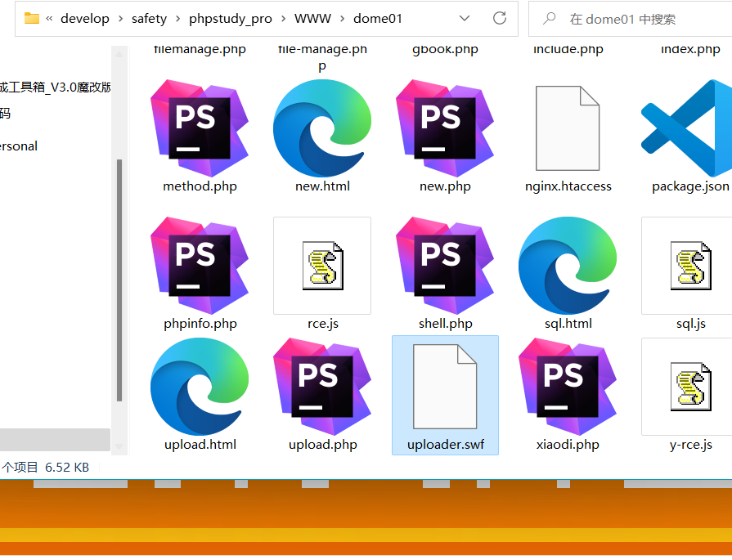Go to the phpstudy_pro folder in the breadcrumb

coord(230,19)
